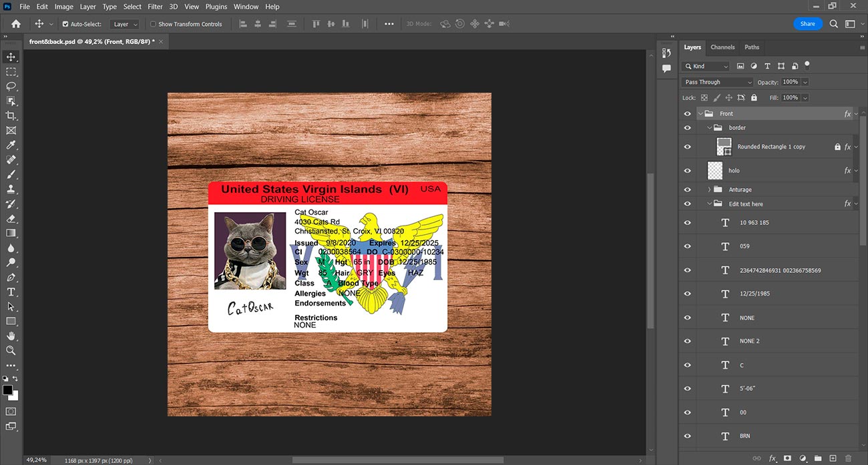Pick the Eyedropper tool
Screen dimensions: 868x465
point(11,145)
